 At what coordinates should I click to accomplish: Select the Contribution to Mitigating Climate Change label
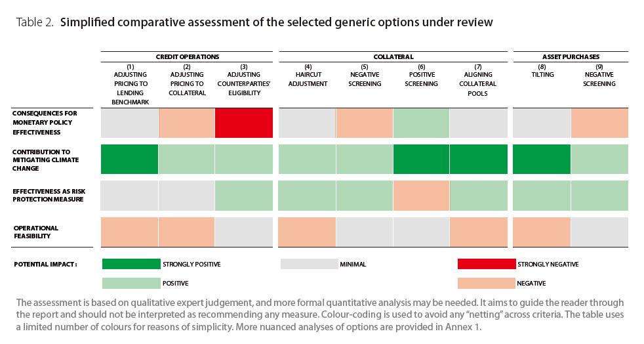point(42,160)
